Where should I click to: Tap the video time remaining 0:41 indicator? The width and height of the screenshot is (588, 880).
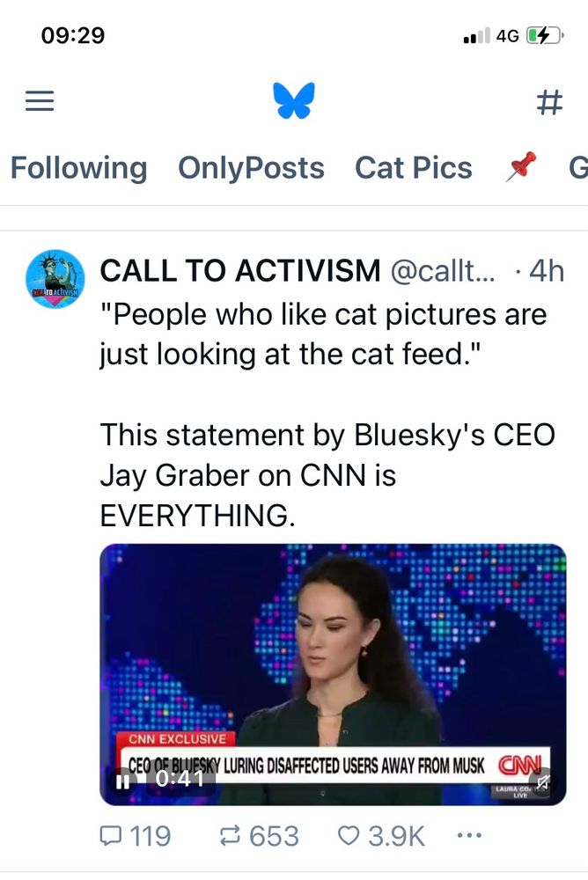pos(180,779)
